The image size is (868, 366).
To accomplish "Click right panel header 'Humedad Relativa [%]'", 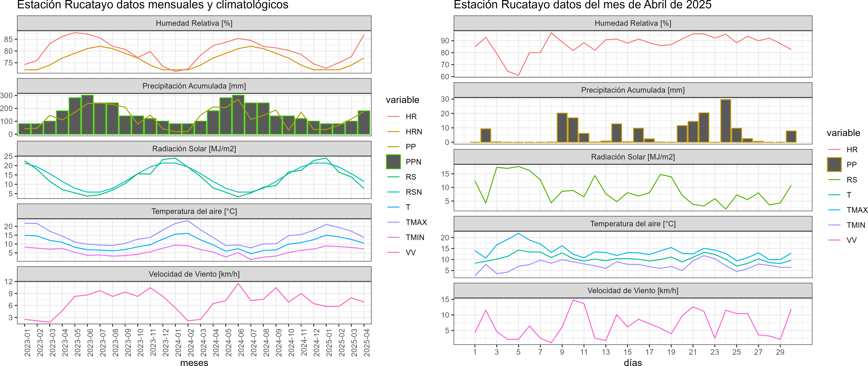I will [x=633, y=23].
